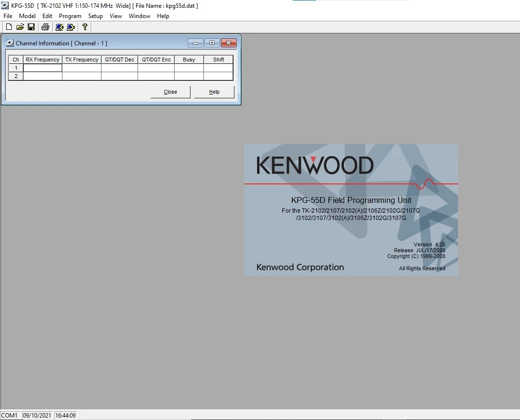Click the Shift column header
520x420 pixels.
[x=218, y=60]
